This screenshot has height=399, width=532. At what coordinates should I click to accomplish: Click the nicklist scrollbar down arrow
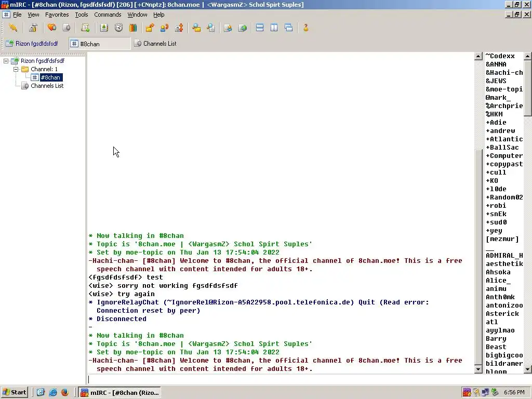(x=528, y=369)
